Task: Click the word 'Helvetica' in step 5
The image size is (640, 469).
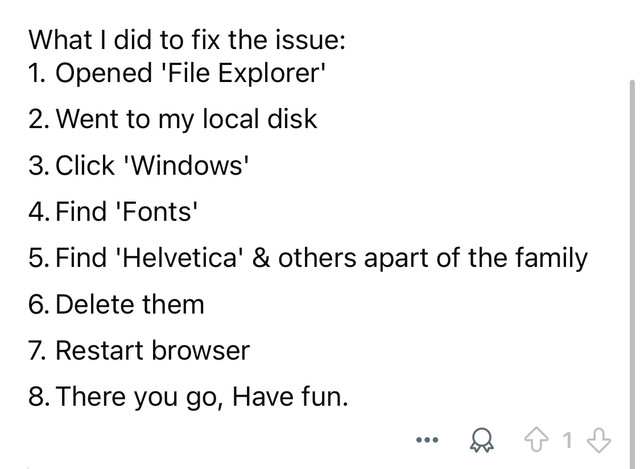Action: tap(180, 258)
